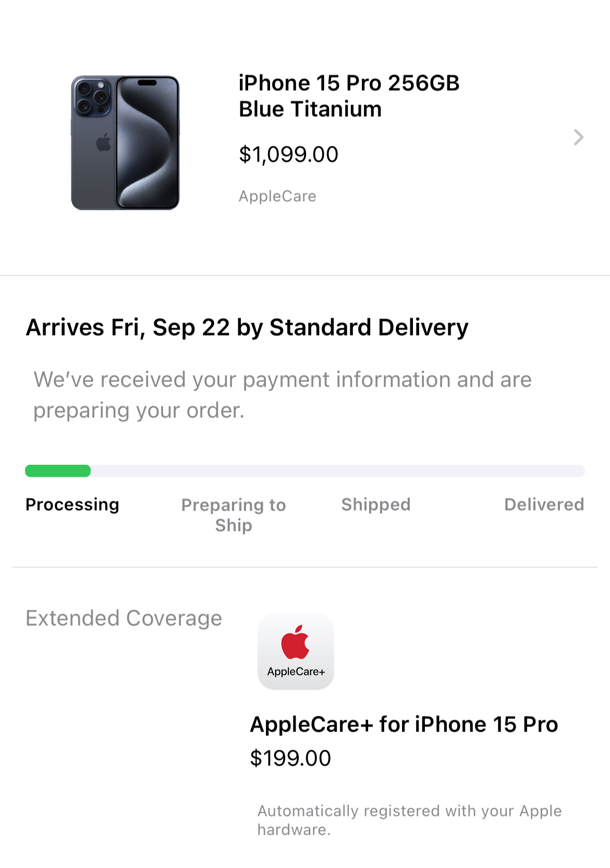Tap the AppleCare+ badge icon

(296, 652)
